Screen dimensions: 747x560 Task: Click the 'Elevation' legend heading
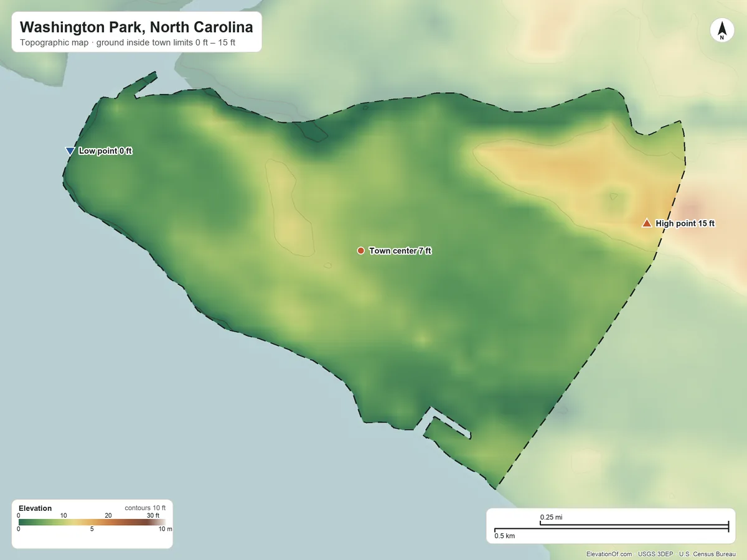(35, 508)
